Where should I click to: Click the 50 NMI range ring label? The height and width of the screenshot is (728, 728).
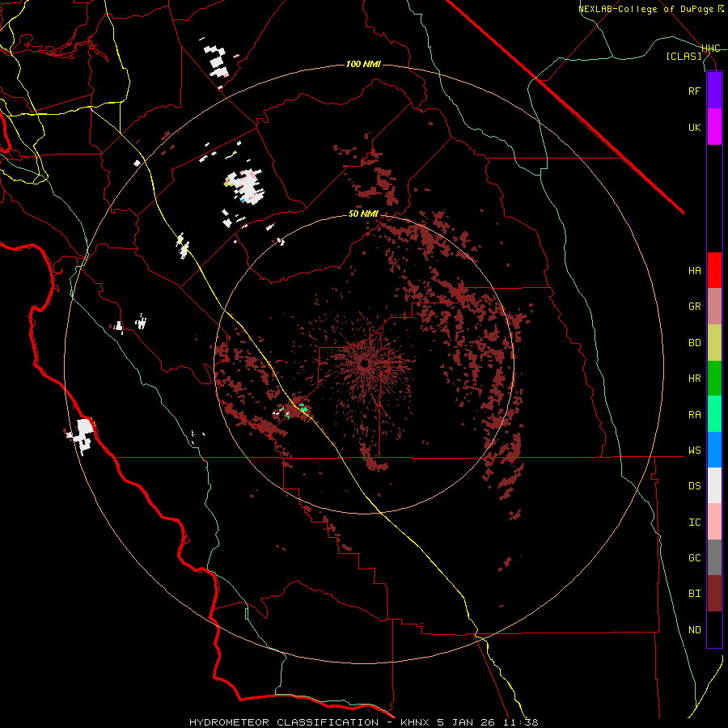tap(363, 214)
